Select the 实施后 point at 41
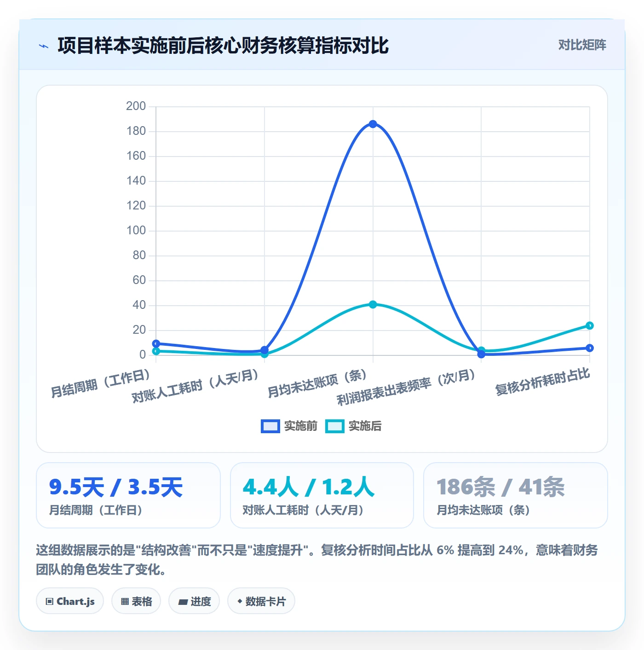644x650 pixels. point(373,304)
